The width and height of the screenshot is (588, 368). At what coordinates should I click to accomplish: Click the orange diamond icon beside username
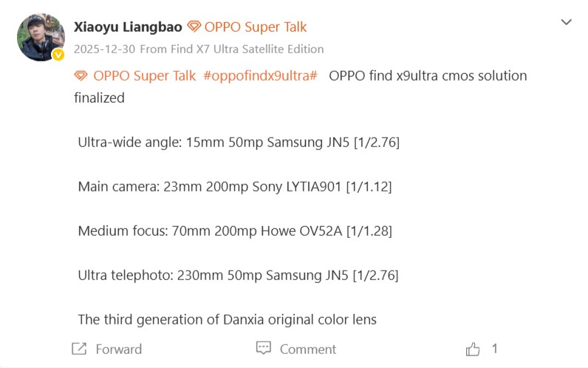point(194,27)
